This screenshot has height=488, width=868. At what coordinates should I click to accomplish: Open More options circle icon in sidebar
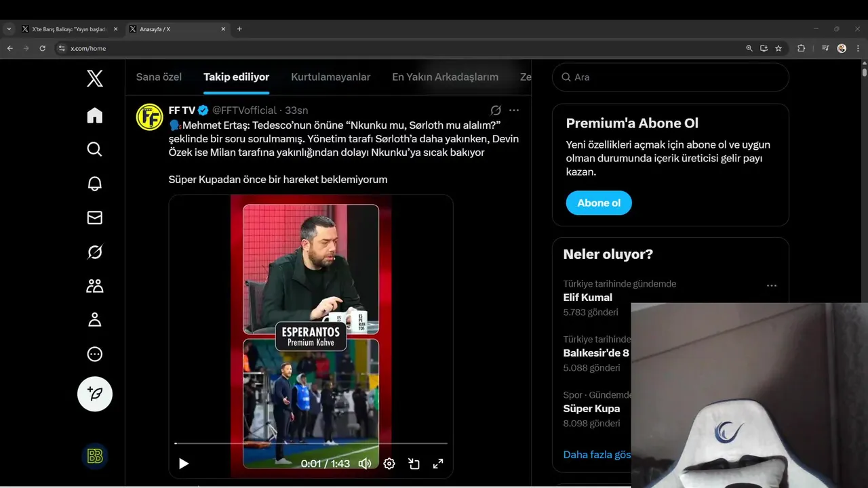point(95,354)
